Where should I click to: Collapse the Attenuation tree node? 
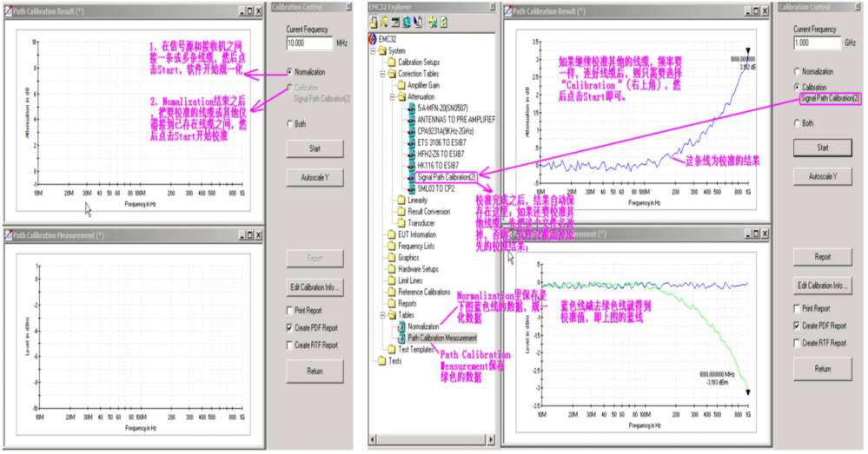pyautogui.click(x=393, y=97)
